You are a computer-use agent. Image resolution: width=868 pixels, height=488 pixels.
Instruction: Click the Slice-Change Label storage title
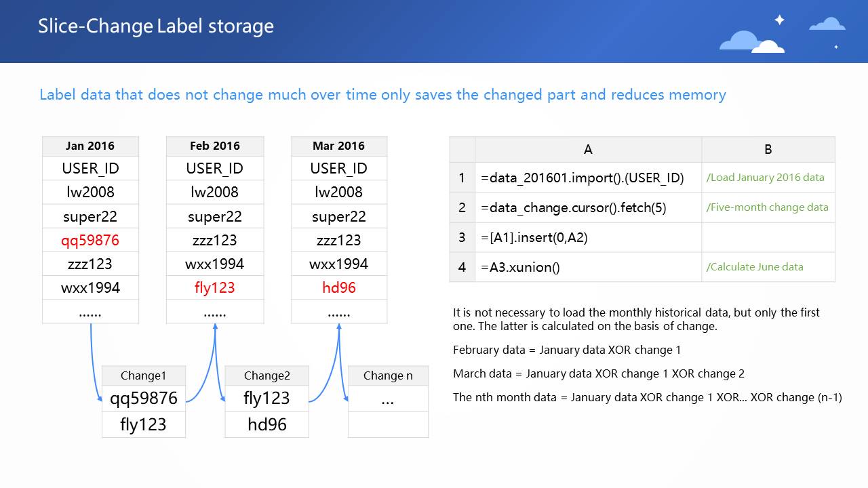156,26
